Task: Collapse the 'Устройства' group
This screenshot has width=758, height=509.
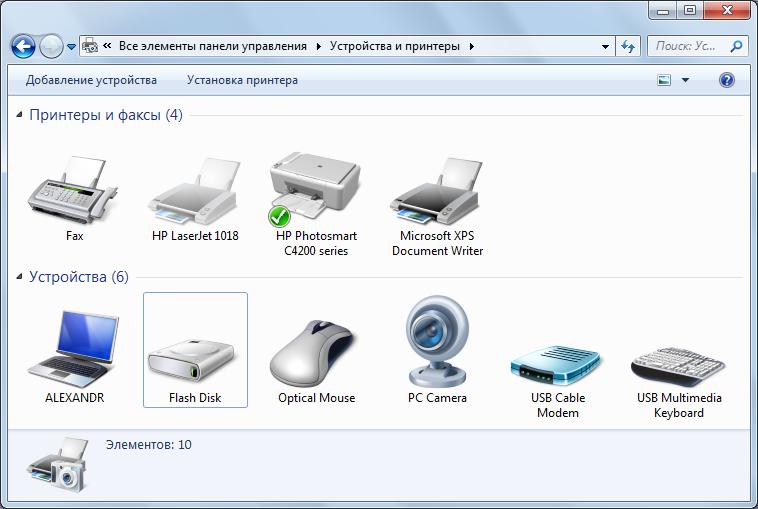Action: (x=19, y=277)
